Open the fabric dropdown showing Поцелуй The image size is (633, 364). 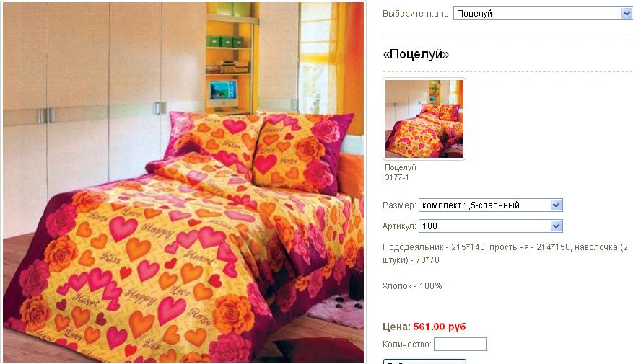click(x=543, y=13)
